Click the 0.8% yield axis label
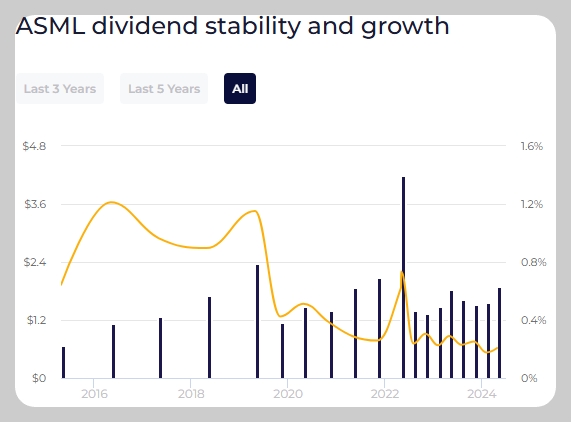 533,262
